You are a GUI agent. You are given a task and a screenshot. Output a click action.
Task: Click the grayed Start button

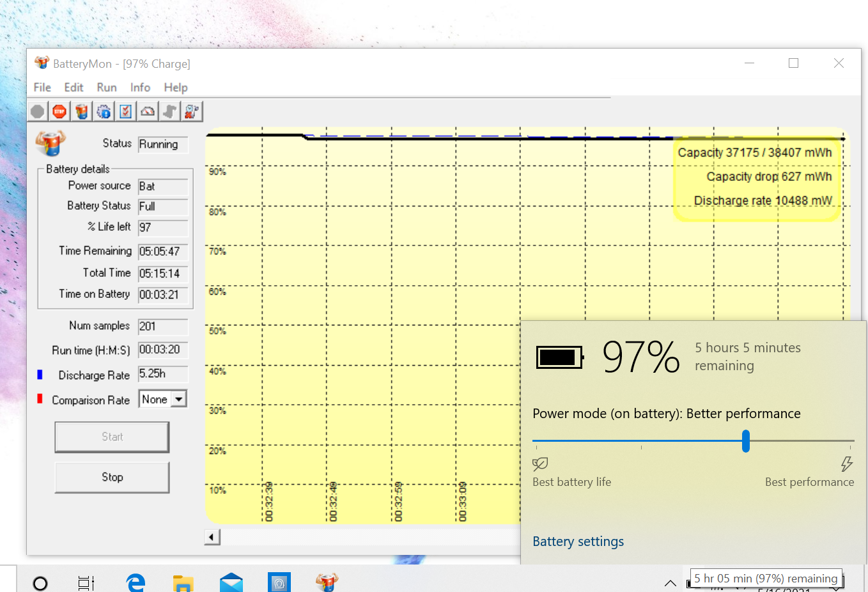112,437
